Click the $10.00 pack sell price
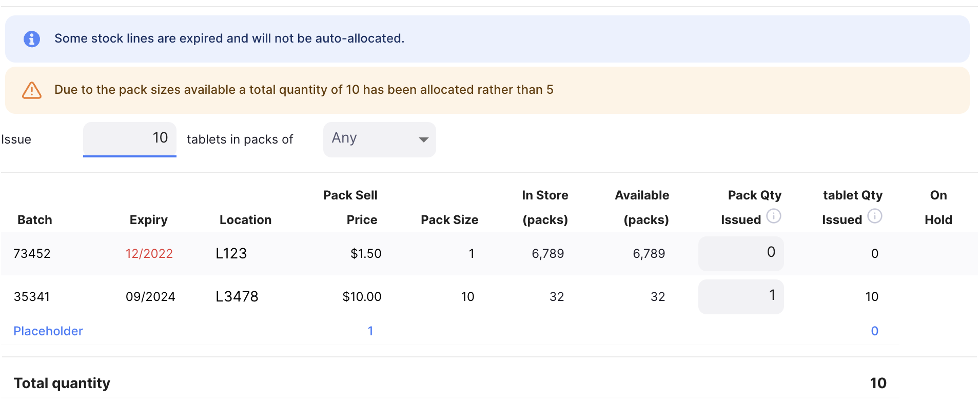 pos(362,297)
